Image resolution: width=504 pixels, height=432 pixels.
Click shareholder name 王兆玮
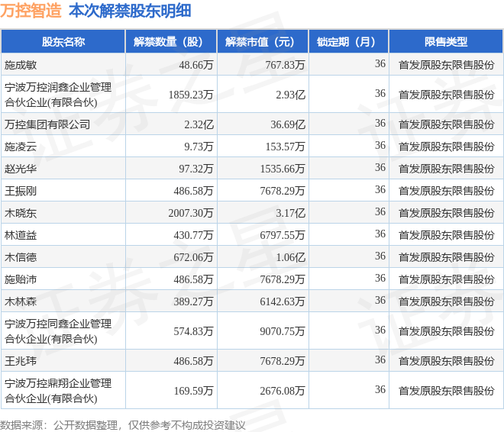point(21,361)
